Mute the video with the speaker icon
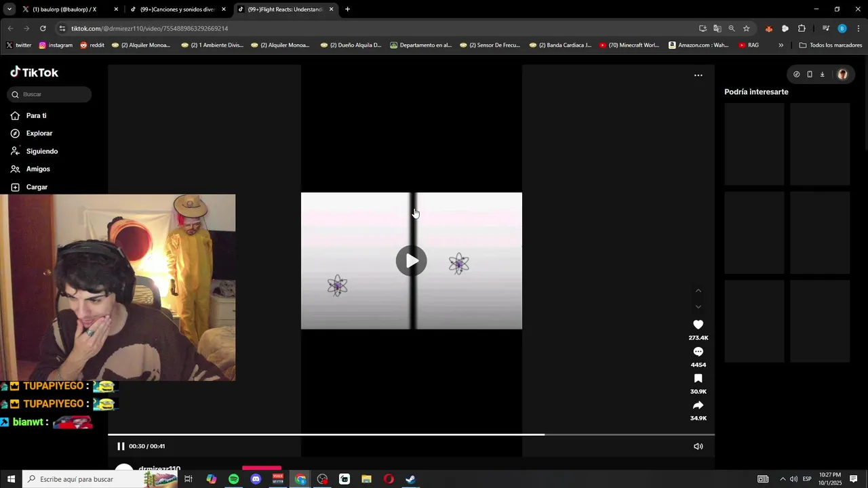Viewport: 868px width, 488px height. click(698, 446)
